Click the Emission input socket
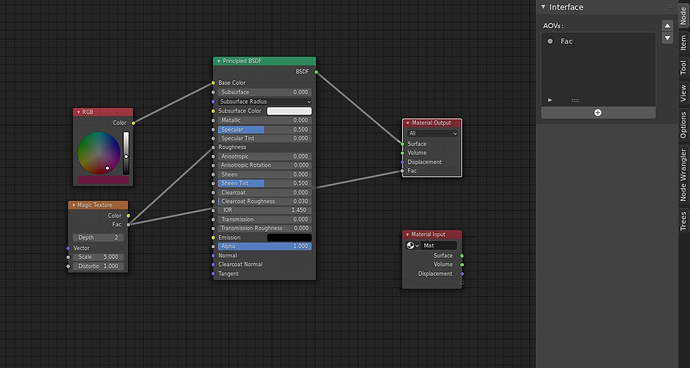The width and height of the screenshot is (690, 368). pos(213,238)
